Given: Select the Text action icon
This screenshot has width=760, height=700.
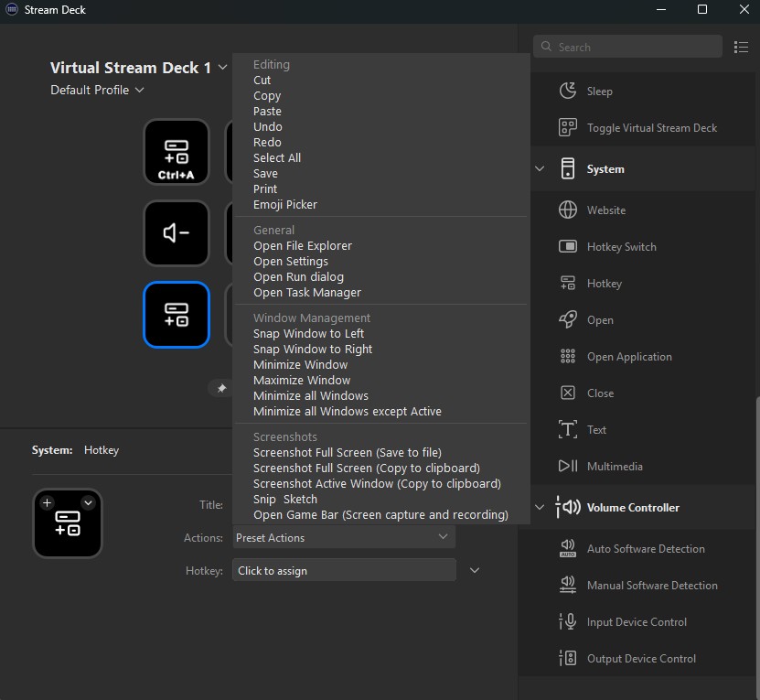Looking at the screenshot, I should [568, 430].
